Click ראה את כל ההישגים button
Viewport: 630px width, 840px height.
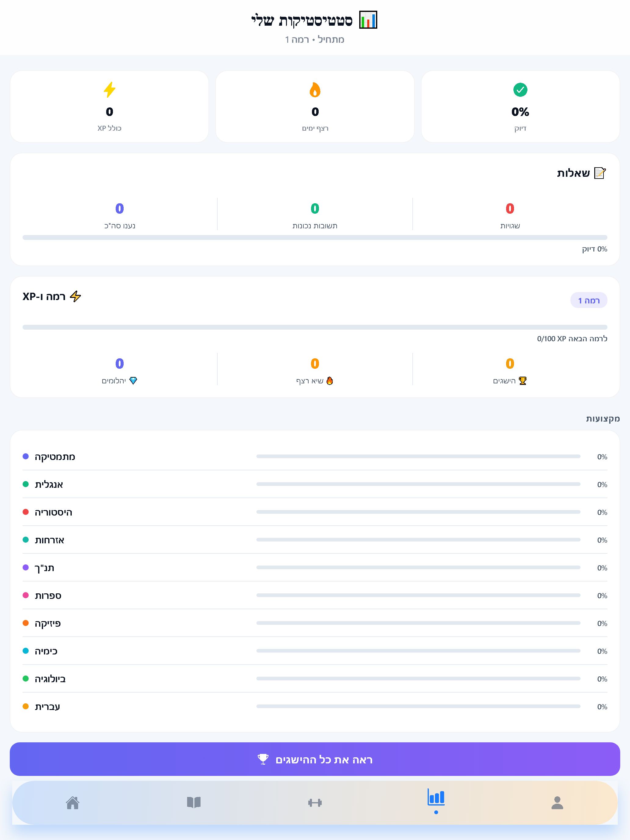click(315, 759)
